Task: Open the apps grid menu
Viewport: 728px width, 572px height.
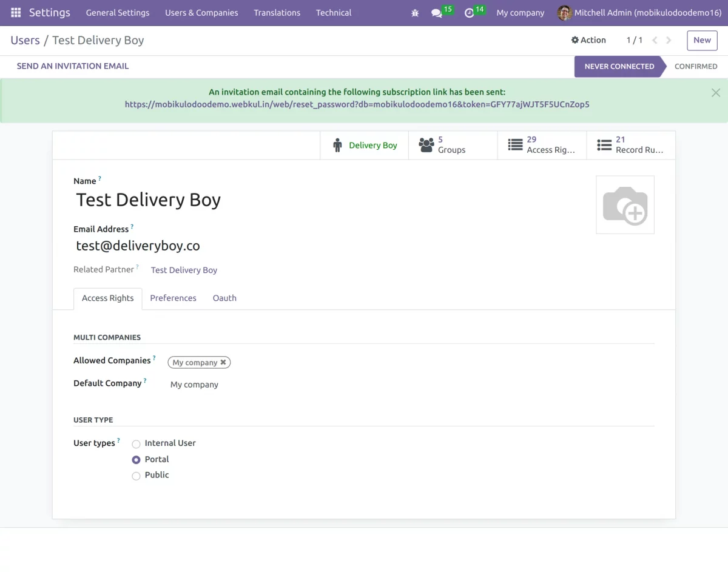Action: tap(15, 12)
